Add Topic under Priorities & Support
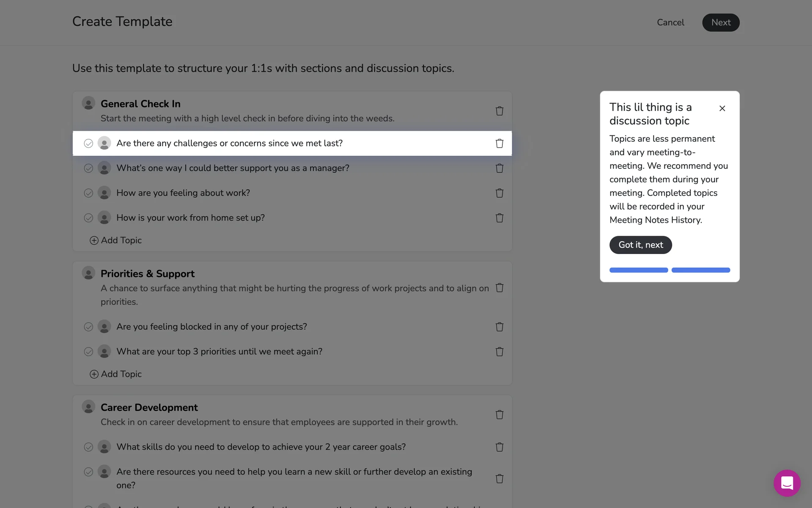The width and height of the screenshot is (812, 508). (116, 374)
